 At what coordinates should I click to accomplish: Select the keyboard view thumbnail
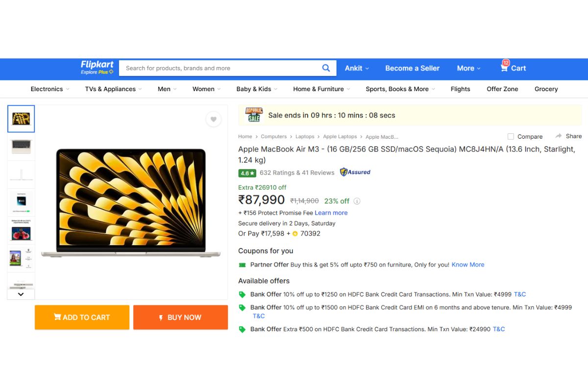(21, 147)
